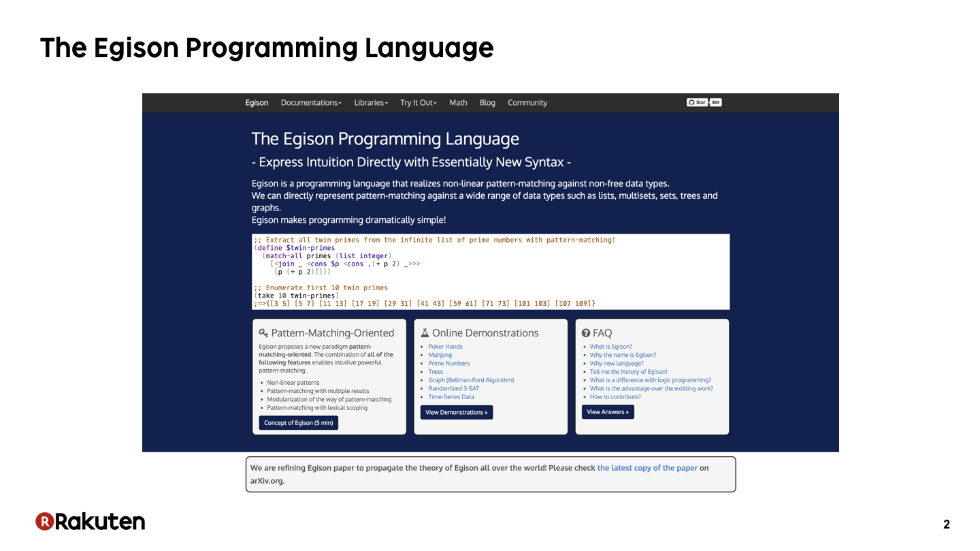This screenshot has width=980, height=551.
Task: Select the Community nav item
Action: click(x=527, y=103)
